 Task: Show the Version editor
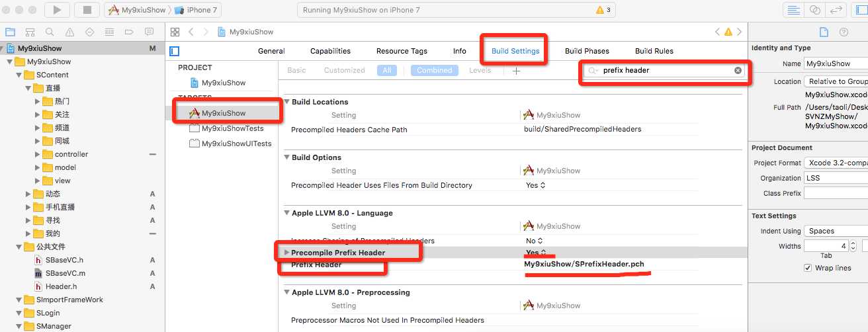coord(837,10)
